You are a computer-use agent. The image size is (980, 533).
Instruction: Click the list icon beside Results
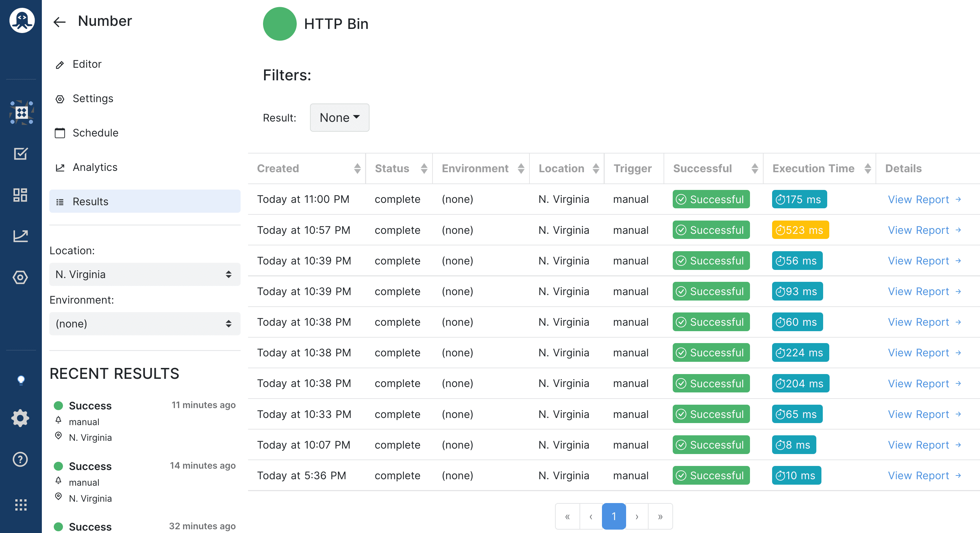click(60, 202)
